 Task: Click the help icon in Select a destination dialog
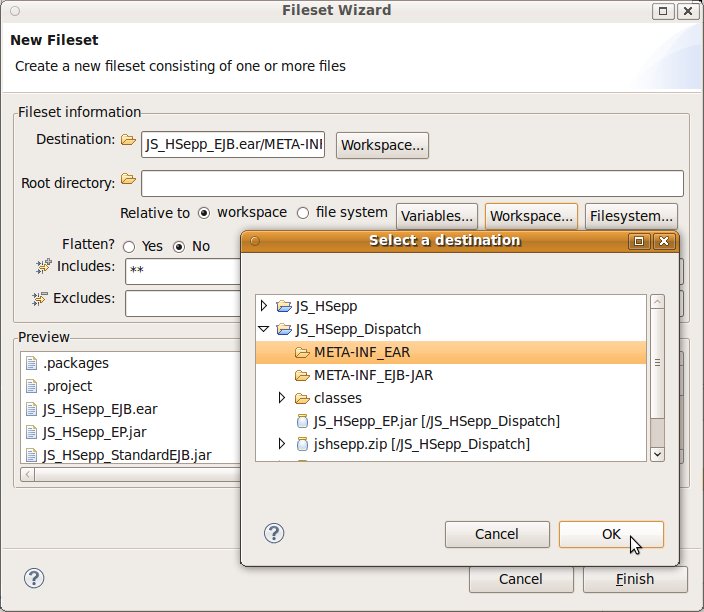tap(274, 533)
